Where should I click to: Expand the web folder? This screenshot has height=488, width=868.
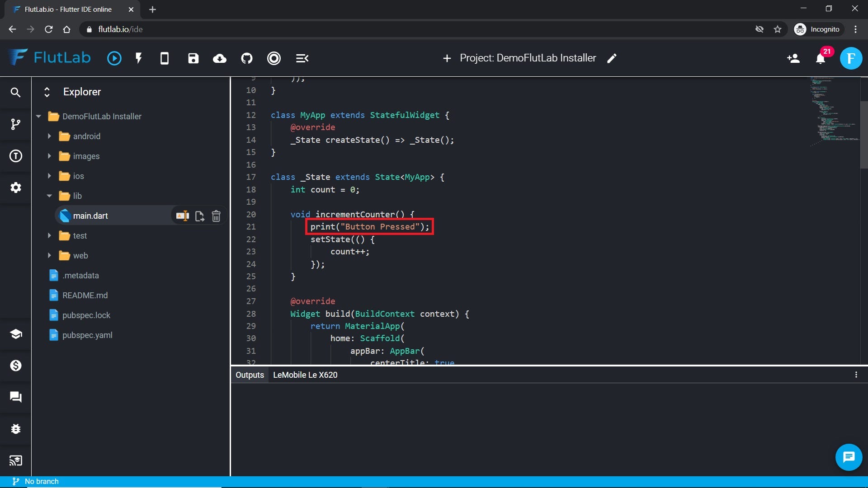[x=49, y=256]
